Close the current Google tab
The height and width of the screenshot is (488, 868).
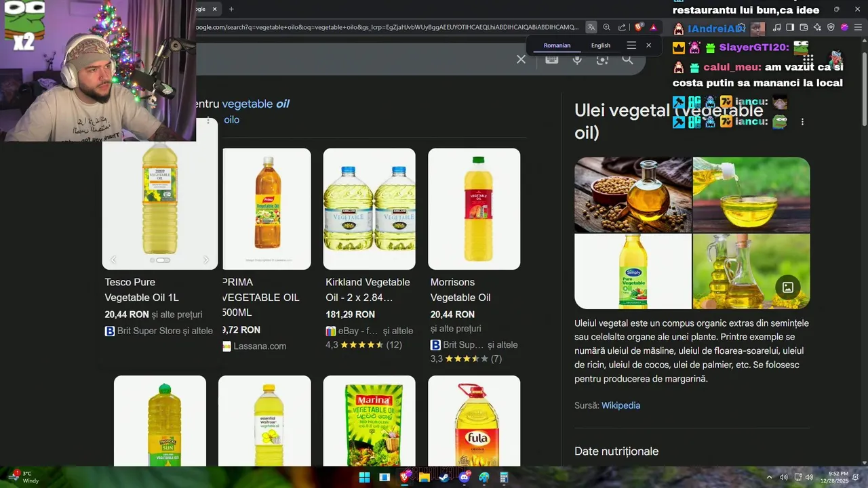coord(215,9)
